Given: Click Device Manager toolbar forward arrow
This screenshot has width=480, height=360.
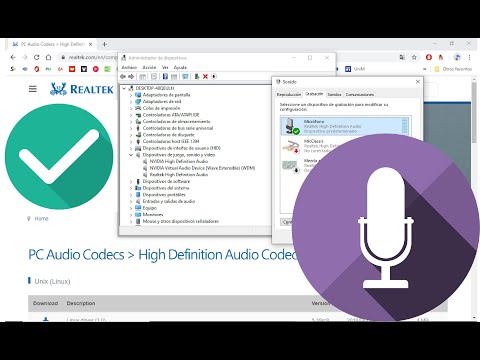Looking at the screenshot, I should (131, 76).
